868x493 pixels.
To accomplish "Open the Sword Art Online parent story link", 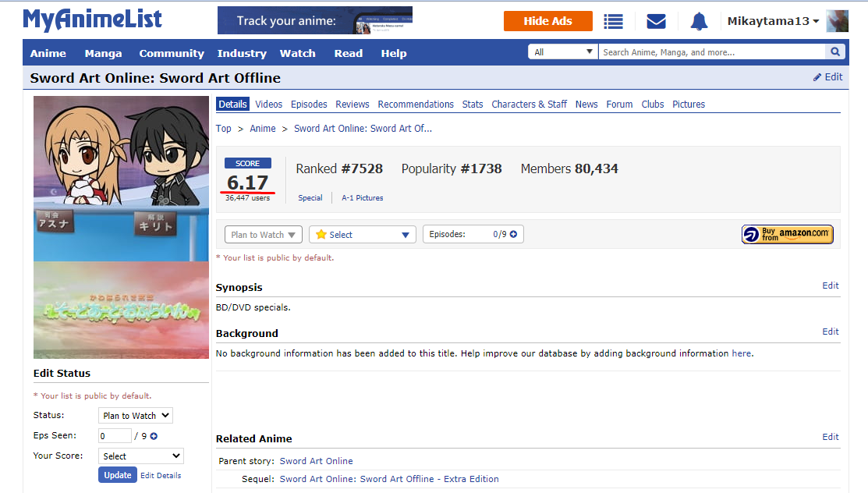I will coord(316,461).
